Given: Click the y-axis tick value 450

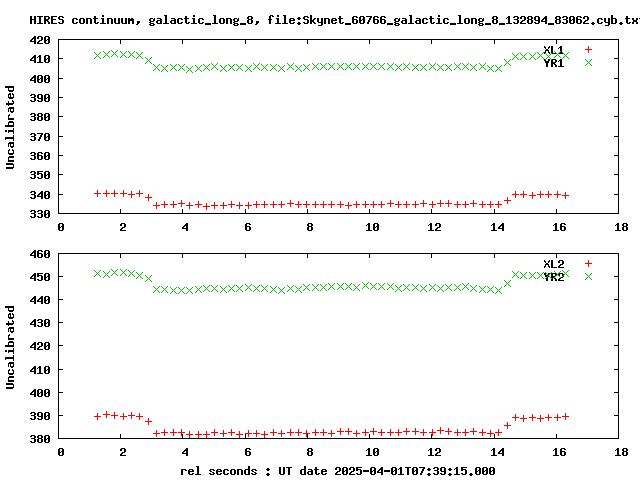Looking at the screenshot, I should click(40, 277).
